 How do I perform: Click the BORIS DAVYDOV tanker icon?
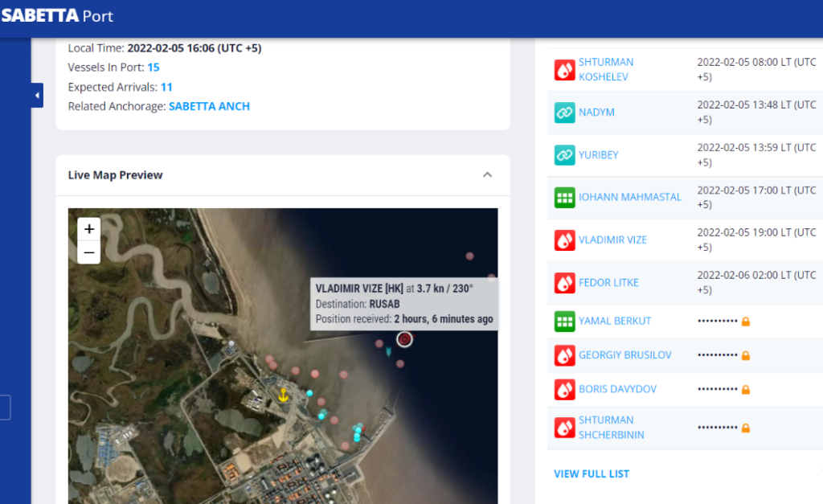pyautogui.click(x=565, y=390)
